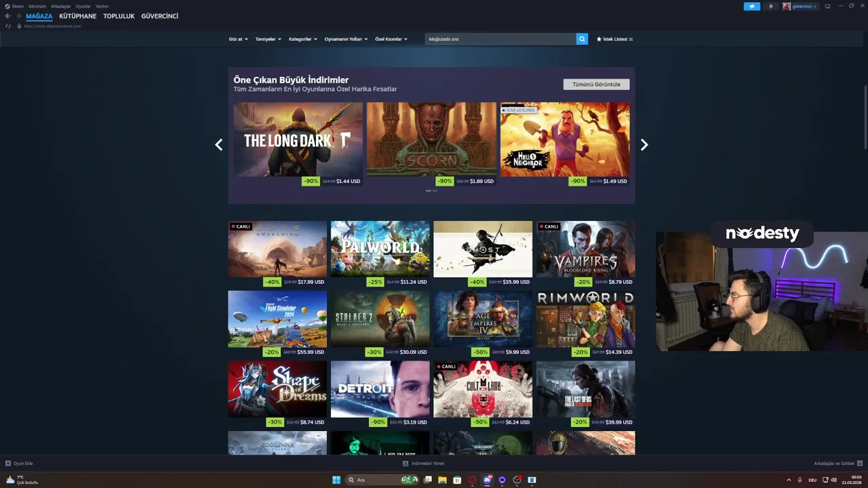This screenshot has width=868, height=488.
Task: Open the notifications bell
Action: (770, 6)
